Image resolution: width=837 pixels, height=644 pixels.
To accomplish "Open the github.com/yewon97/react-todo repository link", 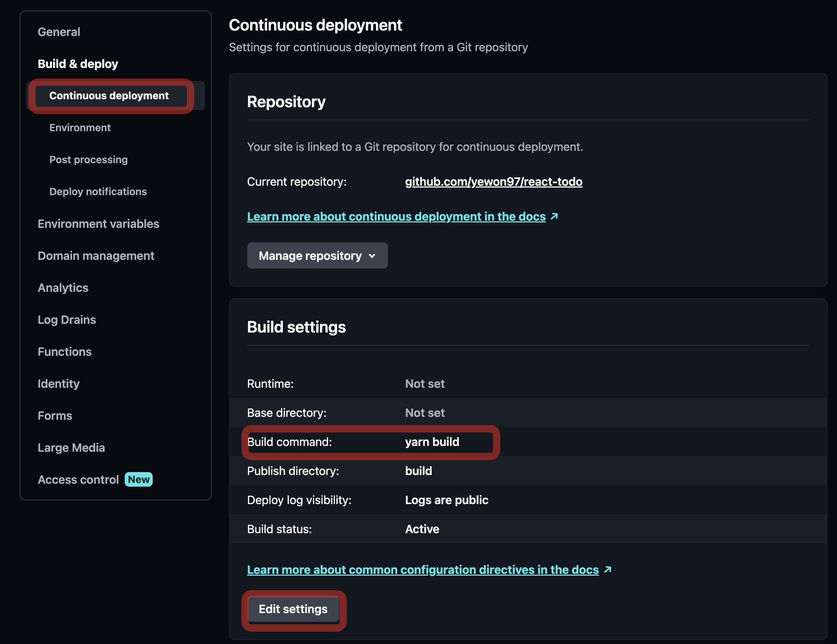I will [493, 182].
